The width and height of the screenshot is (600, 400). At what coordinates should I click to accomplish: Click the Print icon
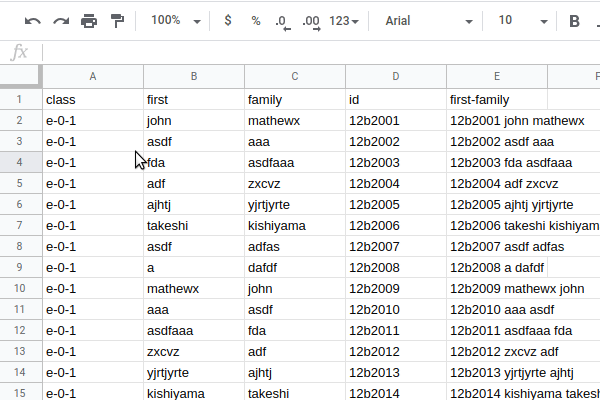[89, 21]
